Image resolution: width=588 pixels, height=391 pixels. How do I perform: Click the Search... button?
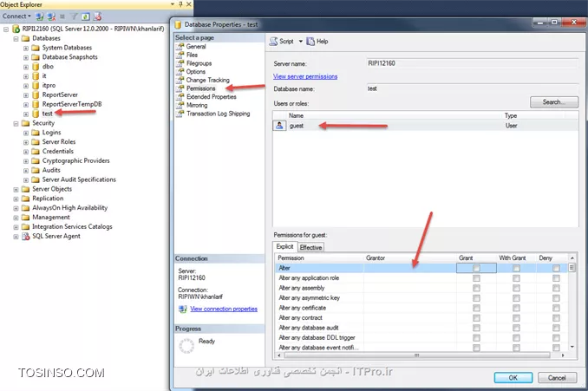(x=554, y=102)
